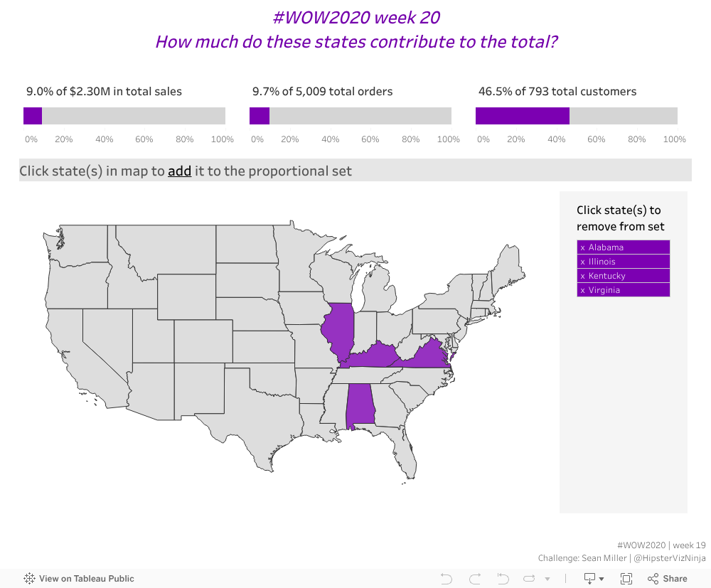The height and width of the screenshot is (588, 711).
Task: Click the purple total sales bar
Action: 33,116
